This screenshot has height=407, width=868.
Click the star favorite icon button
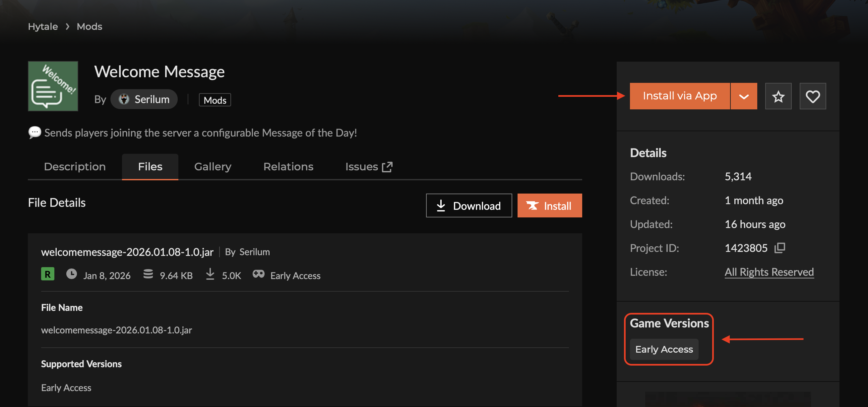[x=778, y=96]
